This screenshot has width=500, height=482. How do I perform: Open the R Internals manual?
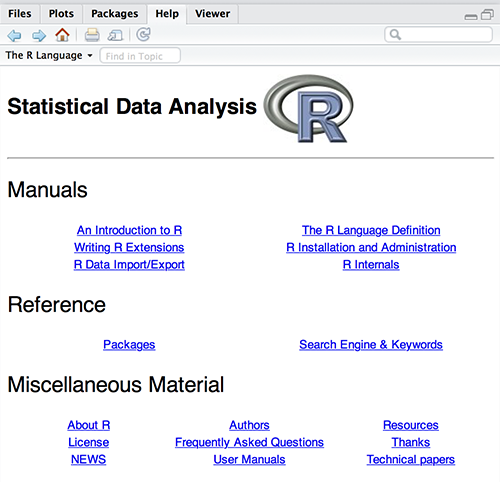click(371, 265)
